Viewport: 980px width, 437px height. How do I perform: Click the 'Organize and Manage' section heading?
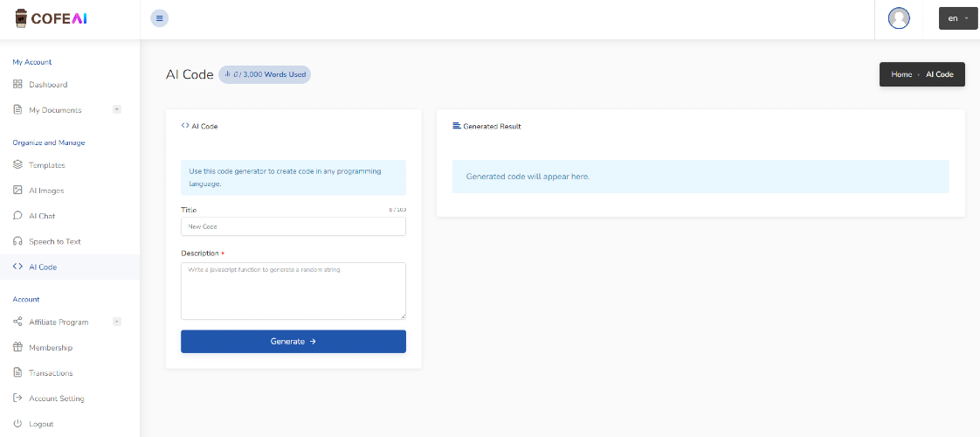(x=49, y=142)
